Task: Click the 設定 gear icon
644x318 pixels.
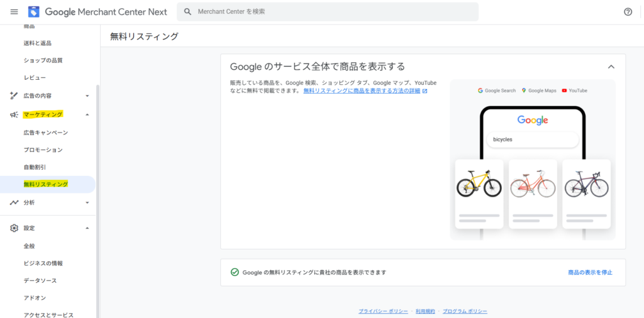Action: pos(14,228)
